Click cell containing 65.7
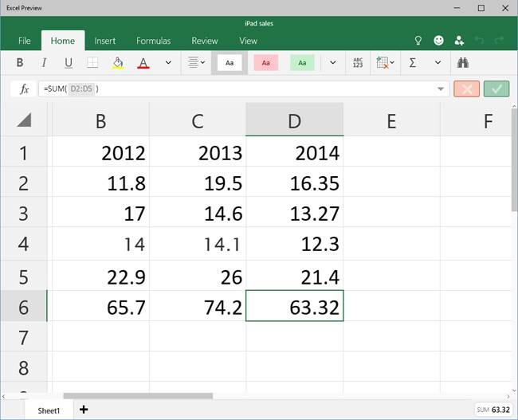The height and width of the screenshot is (420, 518). tap(100, 306)
